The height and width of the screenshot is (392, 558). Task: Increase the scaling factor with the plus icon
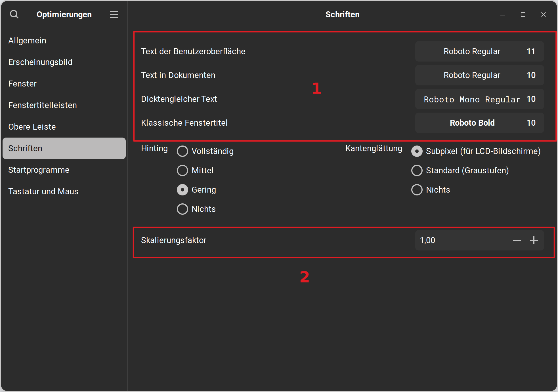pos(534,240)
